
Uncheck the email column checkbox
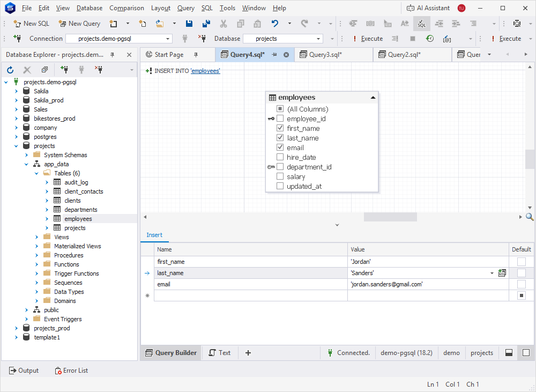[280, 147]
